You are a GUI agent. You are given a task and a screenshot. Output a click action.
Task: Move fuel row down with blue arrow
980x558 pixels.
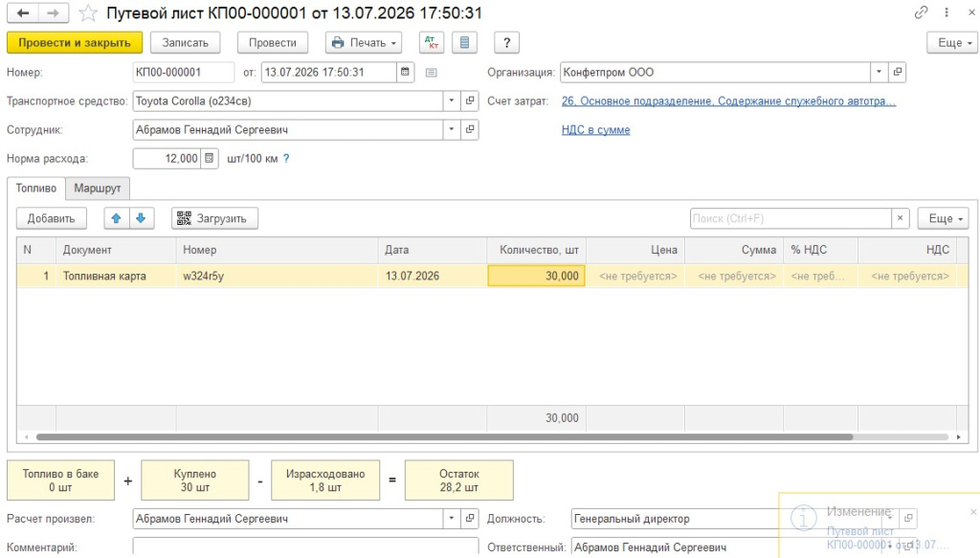(142, 218)
